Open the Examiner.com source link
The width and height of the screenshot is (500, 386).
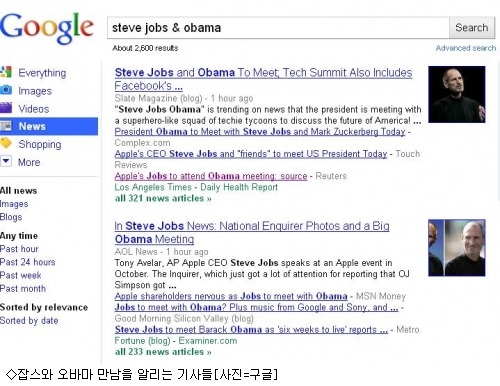pos(208,341)
